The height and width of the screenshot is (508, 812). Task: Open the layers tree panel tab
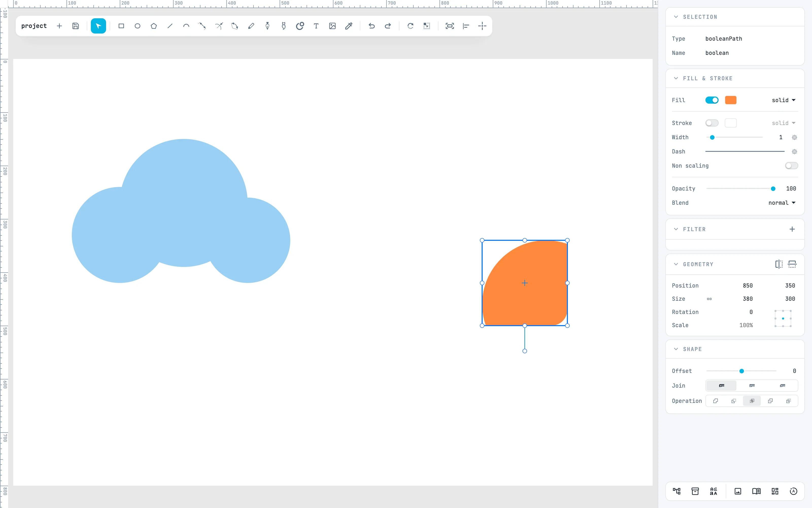tap(677, 491)
